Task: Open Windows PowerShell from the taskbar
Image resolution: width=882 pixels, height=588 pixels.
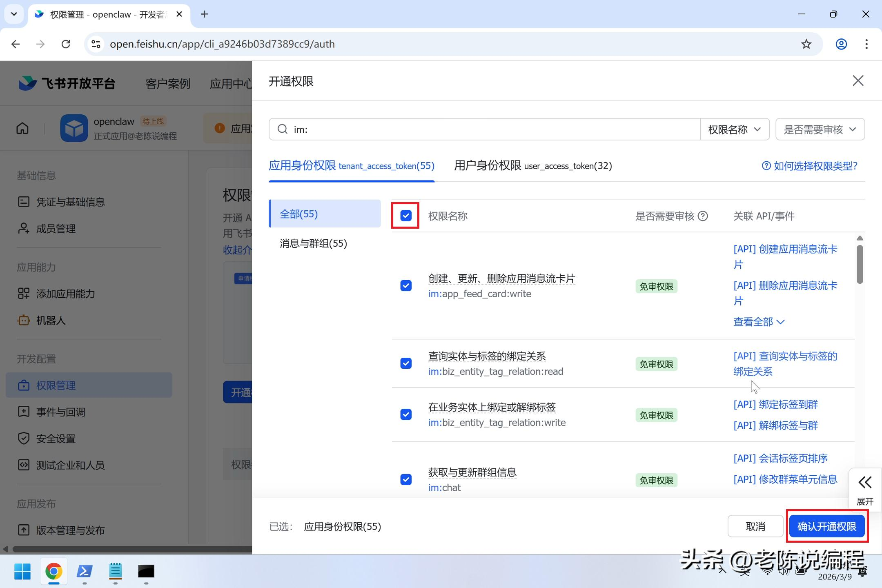Action: pos(85,571)
